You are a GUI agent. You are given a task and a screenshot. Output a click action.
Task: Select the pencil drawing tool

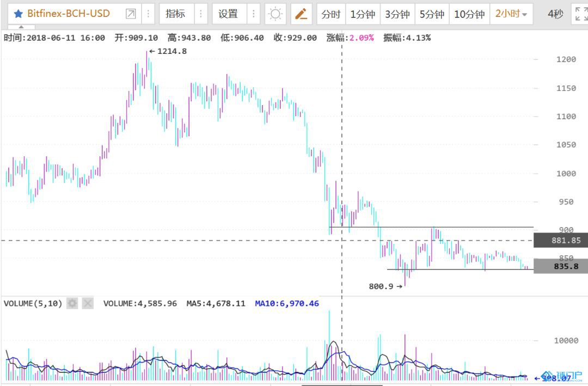tap(301, 14)
